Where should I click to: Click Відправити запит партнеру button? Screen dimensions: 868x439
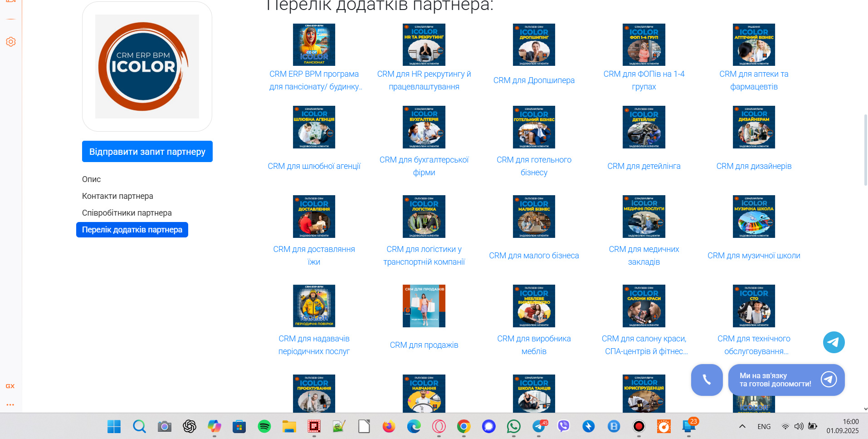[147, 152]
